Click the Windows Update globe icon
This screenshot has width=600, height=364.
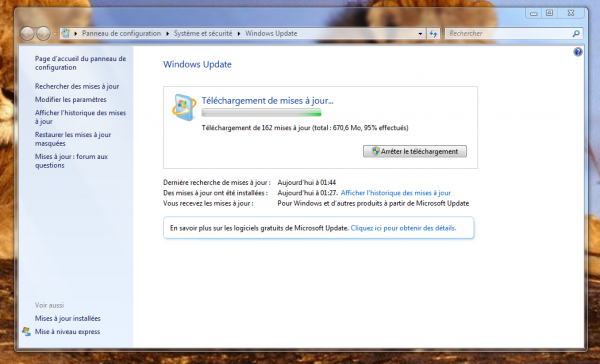184,108
